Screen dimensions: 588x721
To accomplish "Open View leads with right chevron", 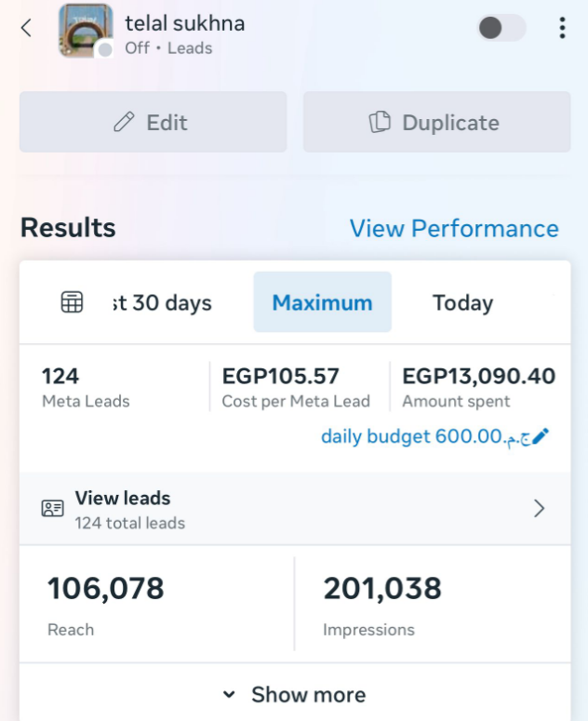I will click(x=539, y=508).
